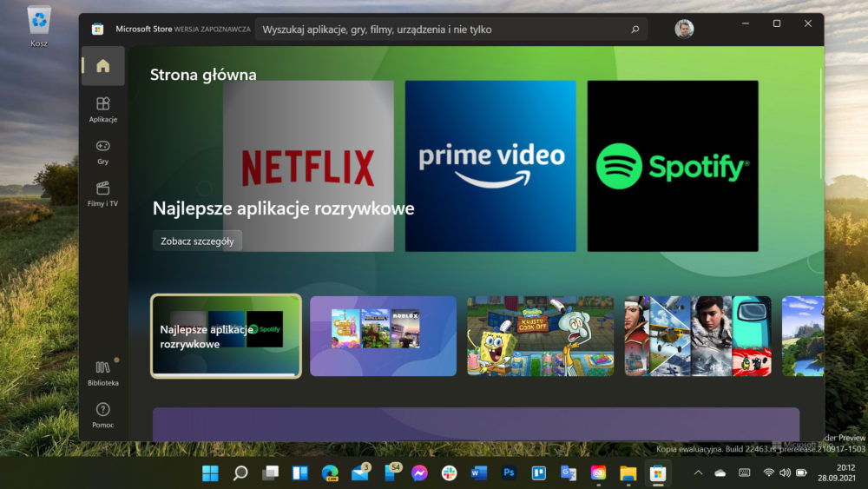The height and width of the screenshot is (489, 868).
Task: Minimize the Microsoft Store window
Action: tap(746, 23)
